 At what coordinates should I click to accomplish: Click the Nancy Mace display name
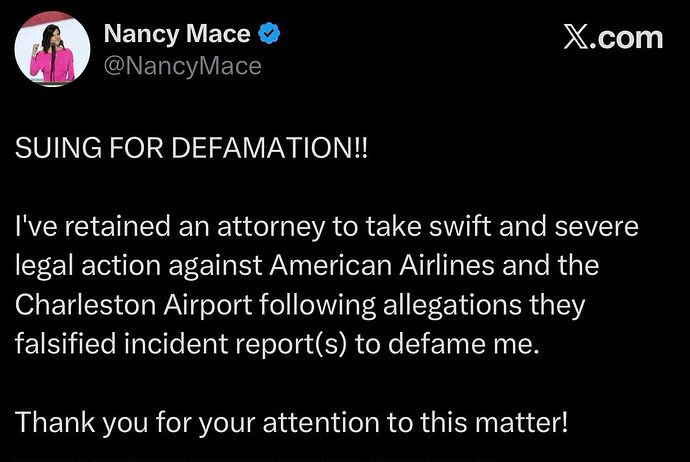click(x=178, y=35)
